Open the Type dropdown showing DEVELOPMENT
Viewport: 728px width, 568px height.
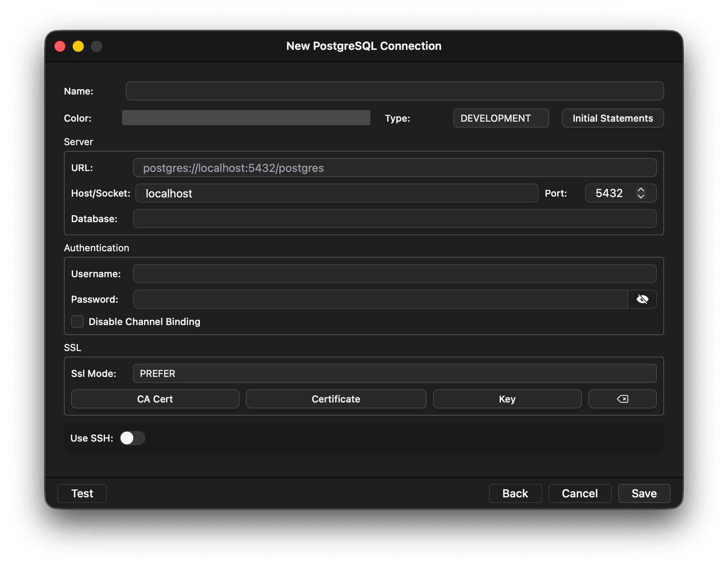501,118
